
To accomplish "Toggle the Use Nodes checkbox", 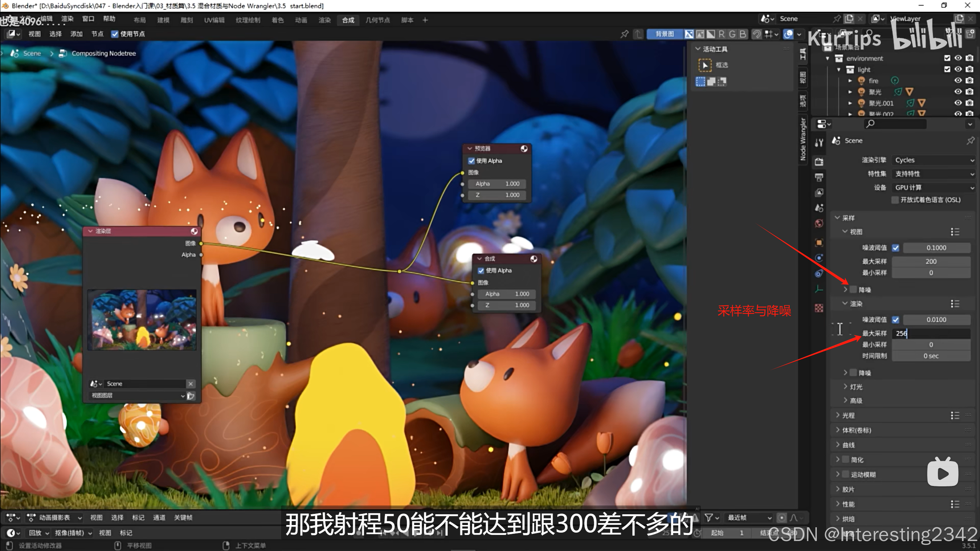I will pos(115,34).
